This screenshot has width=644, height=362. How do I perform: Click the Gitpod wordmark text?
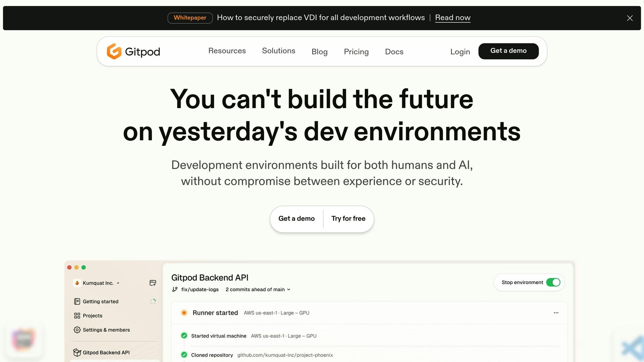[142, 52]
